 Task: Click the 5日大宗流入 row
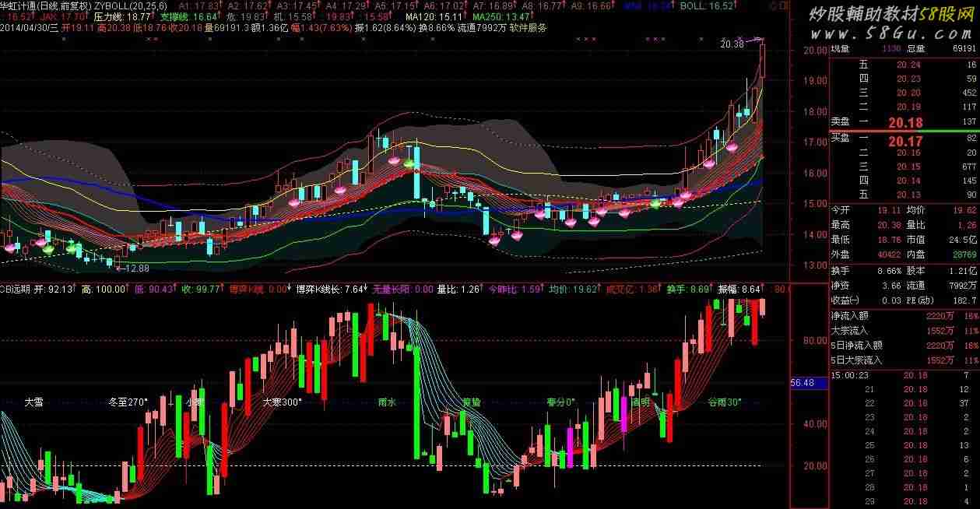pyautogui.click(x=904, y=360)
